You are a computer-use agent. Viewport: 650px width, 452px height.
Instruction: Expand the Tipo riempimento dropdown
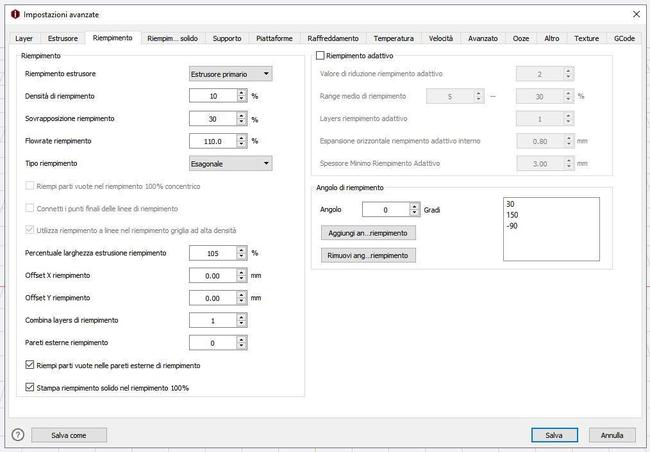click(231, 163)
